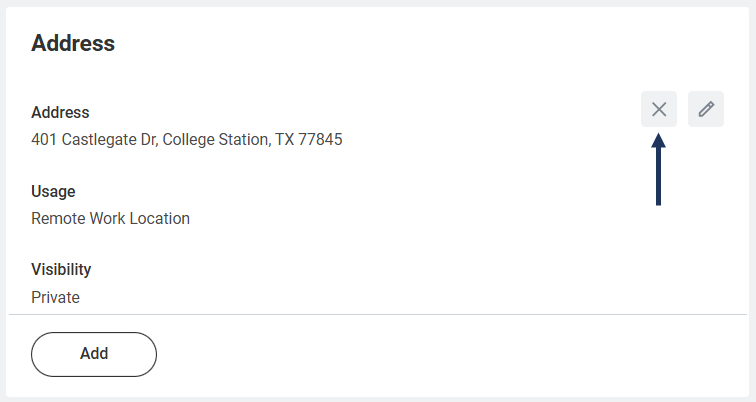Click the word Remote in the usage value
The height and width of the screenshot is (402, 756).
[x=57, y=218]
